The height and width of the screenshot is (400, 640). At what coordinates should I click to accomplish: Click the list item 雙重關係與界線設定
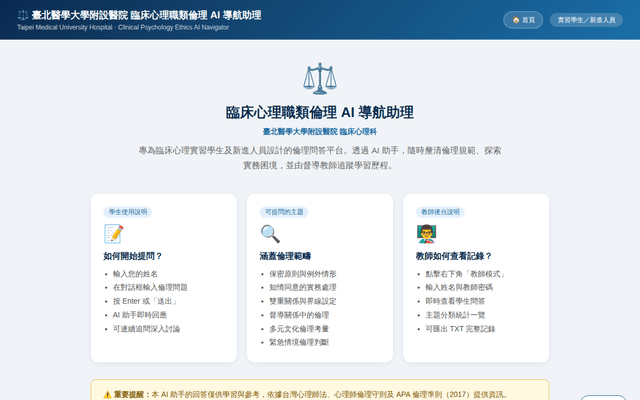(302, 301)
